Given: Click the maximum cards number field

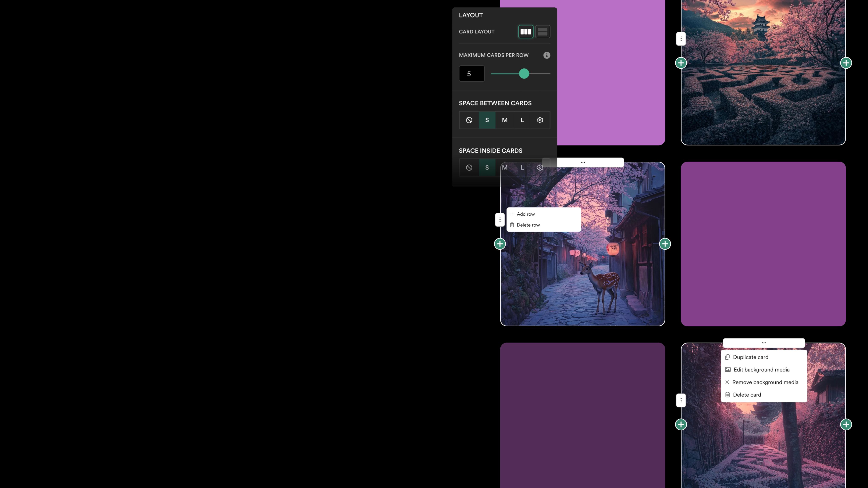Looking at the screenshot, I should pos(471,74).
